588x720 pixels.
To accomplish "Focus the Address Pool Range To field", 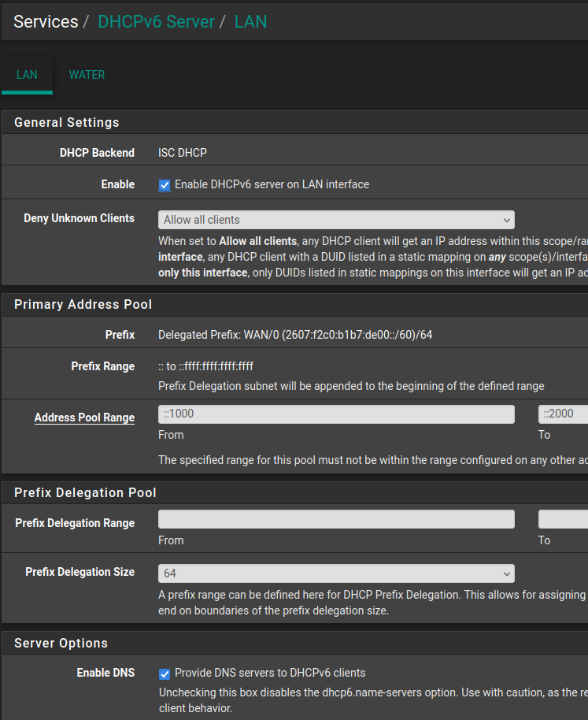I will pyautogui.click(x=563, y=414).
